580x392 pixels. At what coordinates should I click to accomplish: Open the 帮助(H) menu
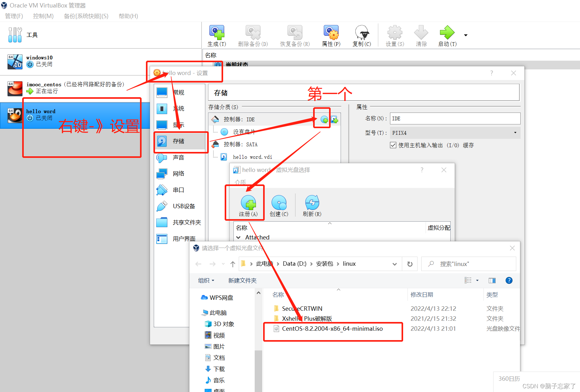coord(128,16)
